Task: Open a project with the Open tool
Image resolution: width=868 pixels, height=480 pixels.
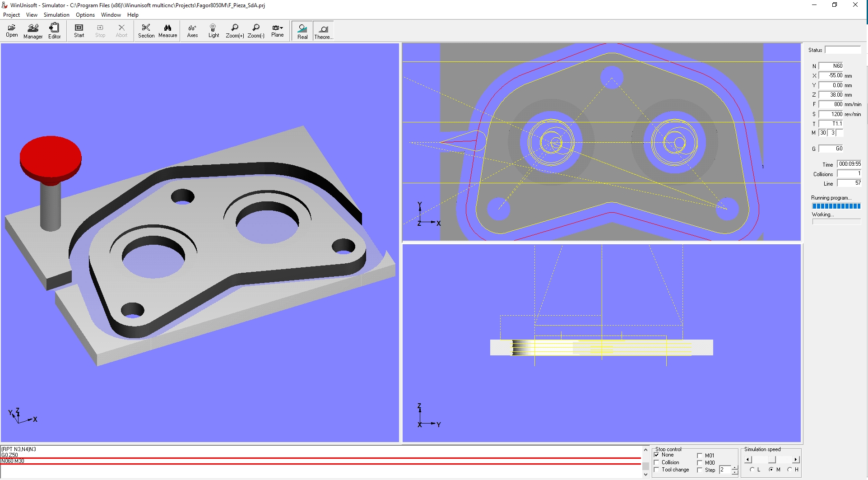Action: [x=12, y=31]
